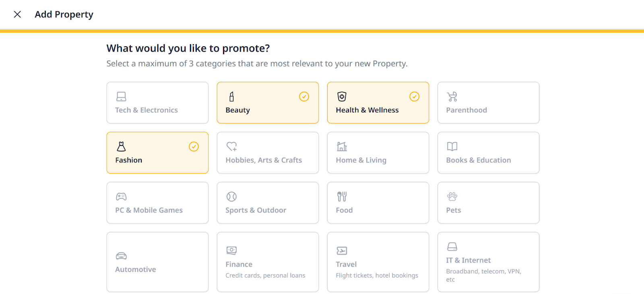Click the Sports & Outdoor ball icon
The image size is (644, 294).
[231, 197]
